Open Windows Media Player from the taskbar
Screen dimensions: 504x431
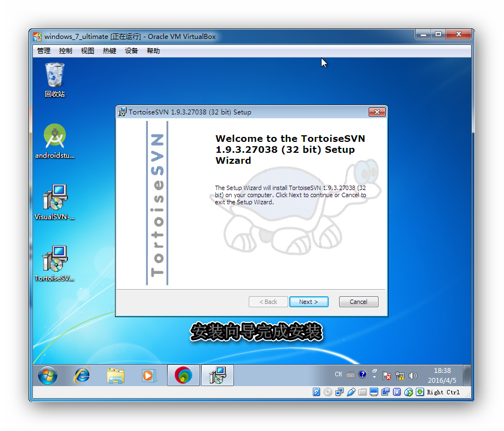point(148,375)
